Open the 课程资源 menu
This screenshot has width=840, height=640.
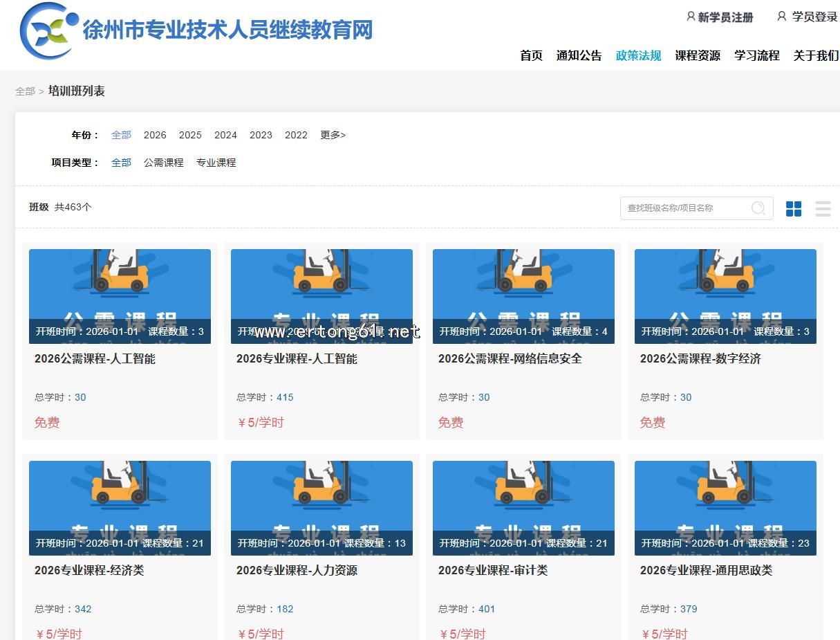(698, 55)
